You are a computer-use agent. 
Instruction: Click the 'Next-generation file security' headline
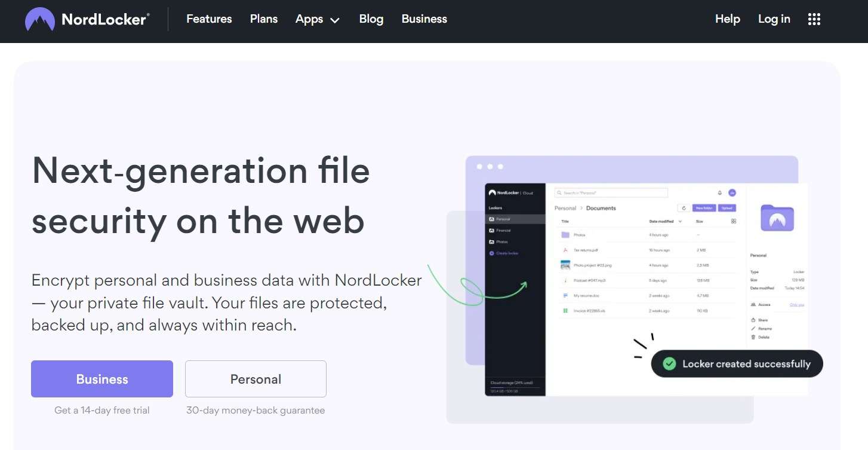[x=201, y=195]
